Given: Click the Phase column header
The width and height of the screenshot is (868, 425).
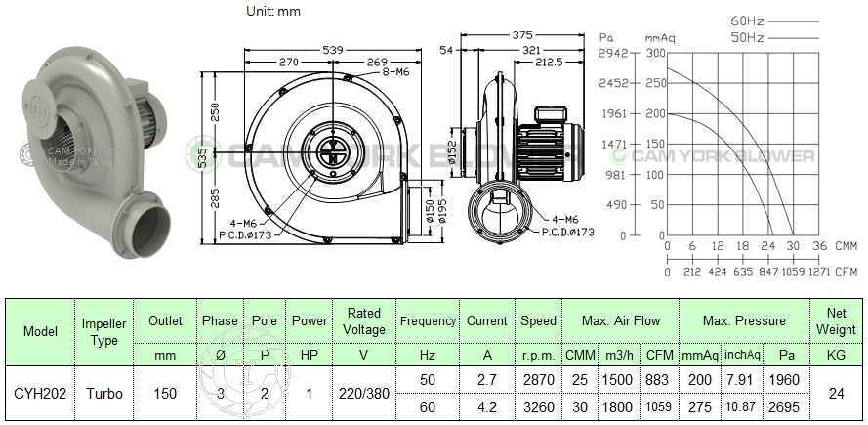Looking at the screenshot, I should 220,320.
